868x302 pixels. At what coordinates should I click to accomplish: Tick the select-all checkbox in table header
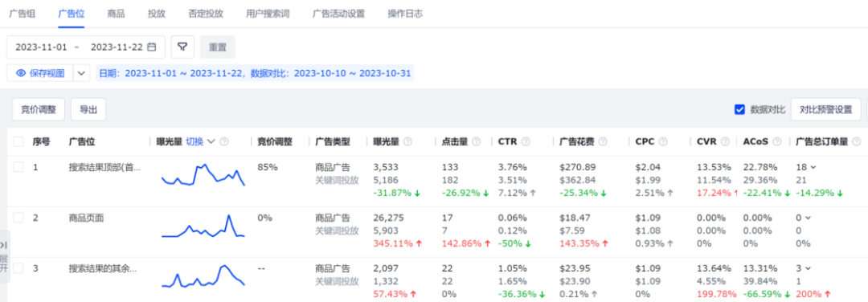coord(18,141)
